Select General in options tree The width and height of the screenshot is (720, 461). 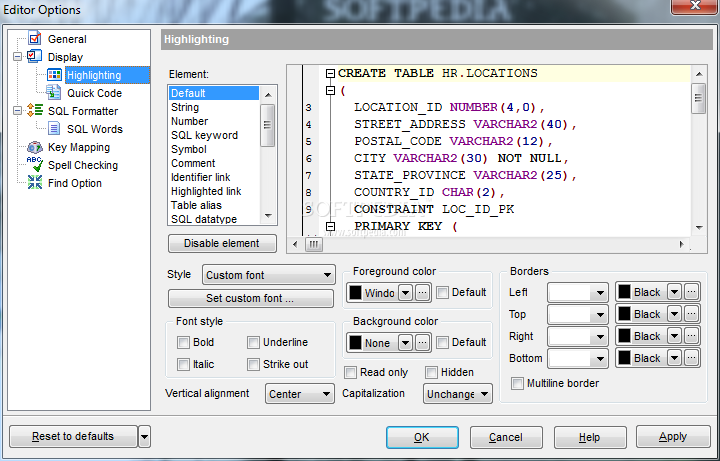pyautogui.click(x=67, y=39)
